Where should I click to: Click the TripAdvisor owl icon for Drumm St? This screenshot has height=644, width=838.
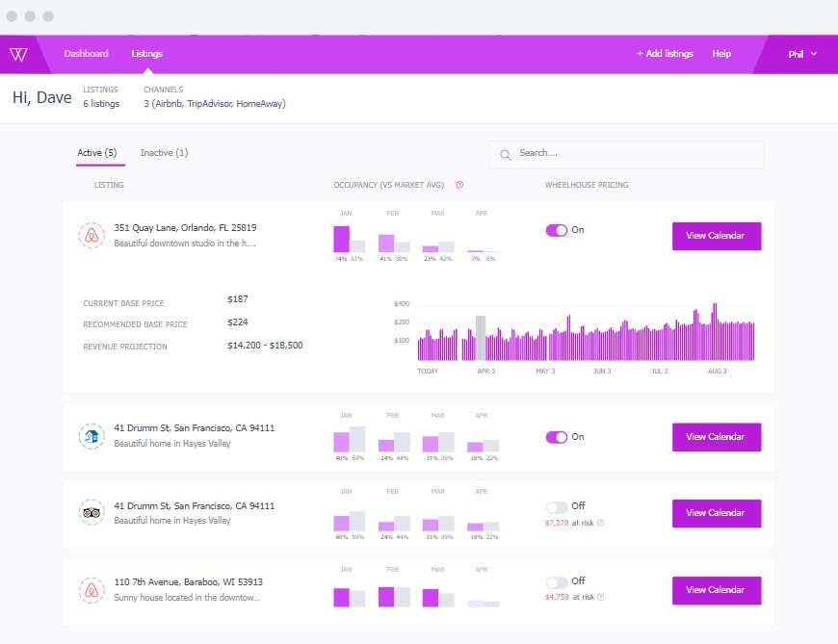(x=92, y=513)
